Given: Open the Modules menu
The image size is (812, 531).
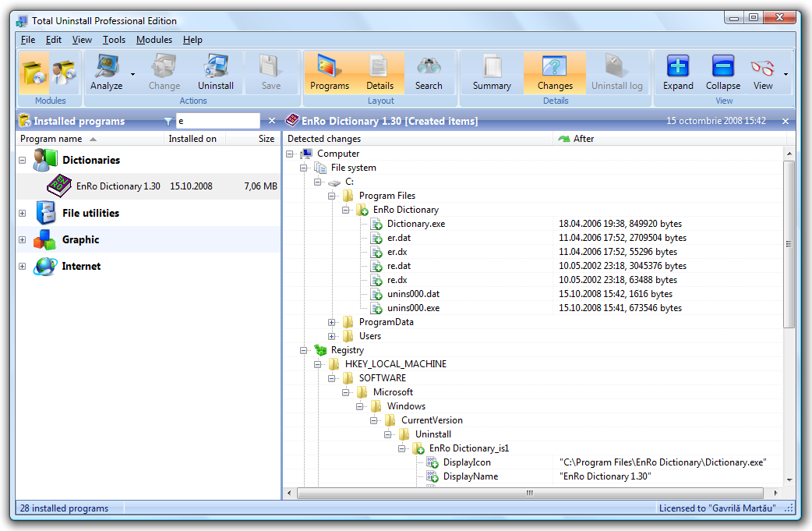Looking at the screenshot, I should pos(154,40).
